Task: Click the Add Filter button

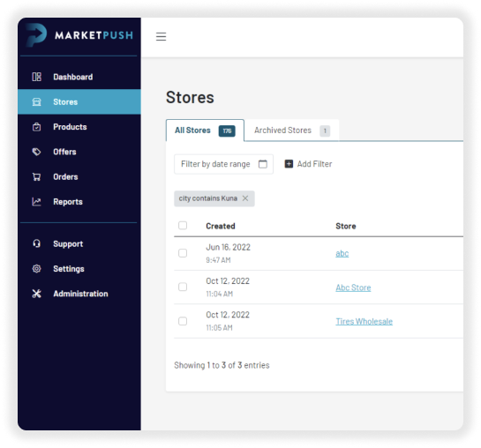Action: (x=308, y=164)
